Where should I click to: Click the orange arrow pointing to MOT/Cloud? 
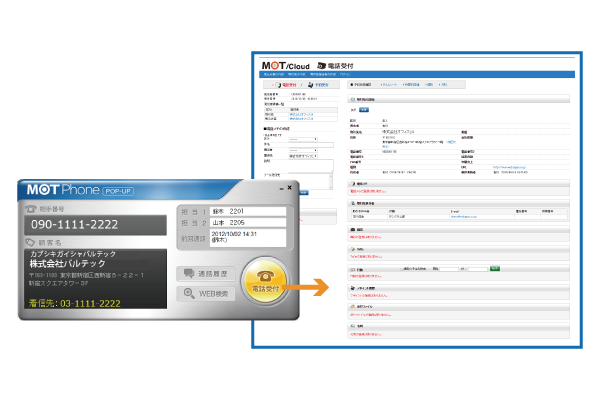click(318, 290)
